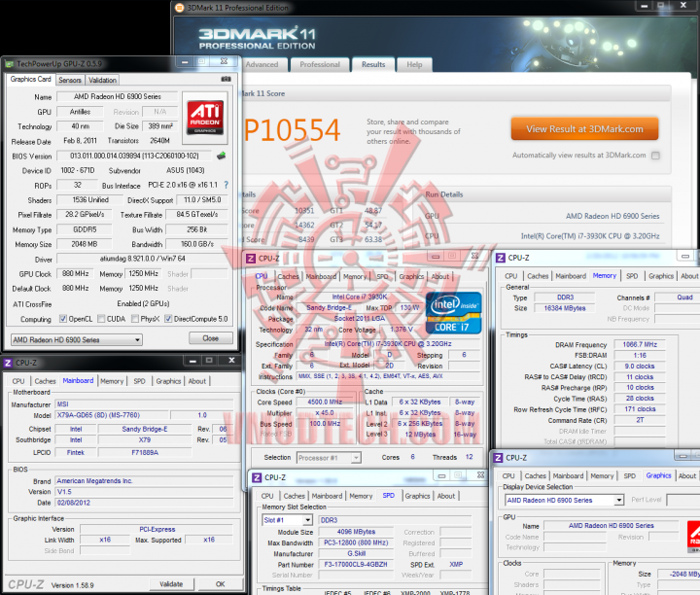Toggle the CUDA checkbox in GPU-Z
The image size is (700, 595).
point(101,319)
